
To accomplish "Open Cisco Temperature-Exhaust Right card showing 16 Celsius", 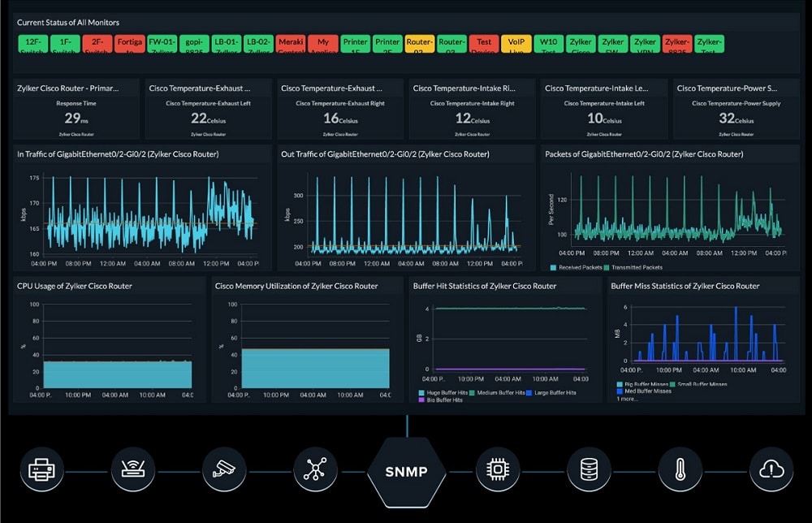I will (x=340, y=110).
